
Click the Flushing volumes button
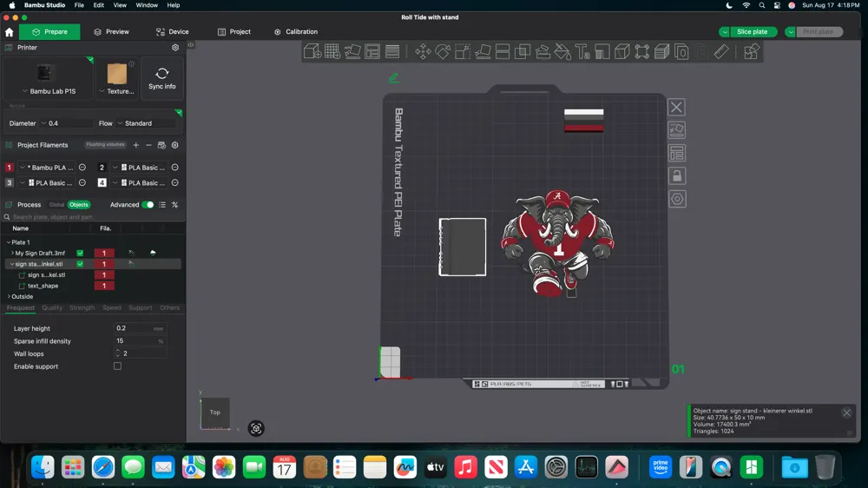pyautogui.click(x=105, y=145)
